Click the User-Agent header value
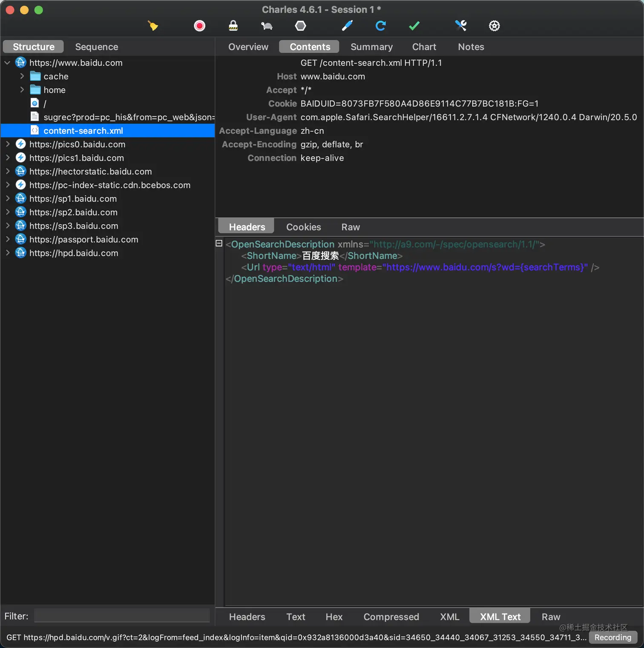Screen dimensions: 644x648 point(469,117)
